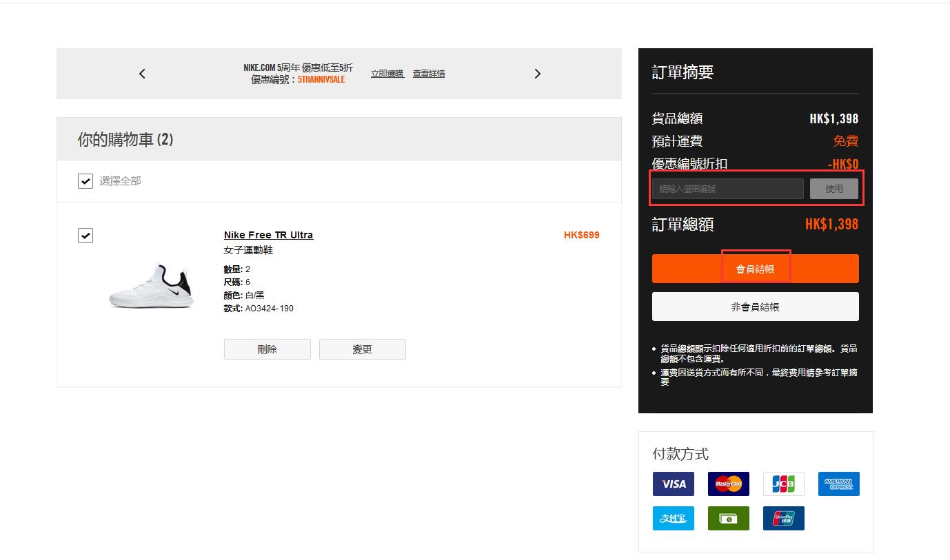The width and height of the screenshot is (950, 560).
Task: Open the Nike Free TR Ultra product link
Action: pos(268,235)
